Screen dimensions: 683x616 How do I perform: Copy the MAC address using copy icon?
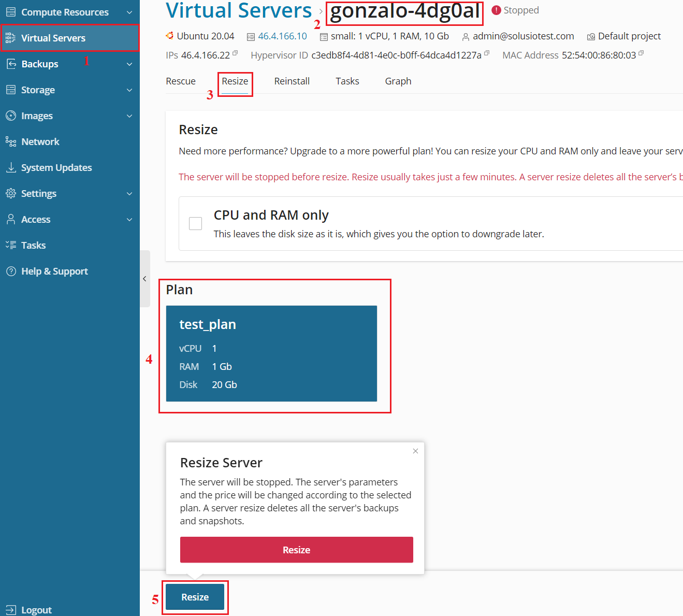(641, 53)
